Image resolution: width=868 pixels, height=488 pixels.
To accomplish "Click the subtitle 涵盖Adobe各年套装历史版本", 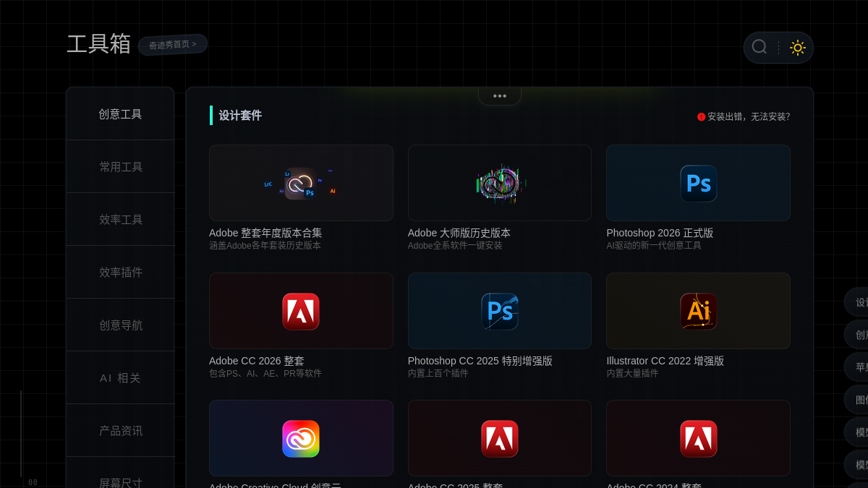I will [x=265, y=246].
